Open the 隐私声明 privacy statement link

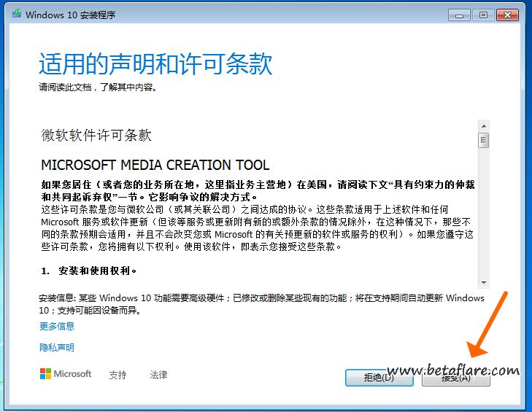click(57, 348)
